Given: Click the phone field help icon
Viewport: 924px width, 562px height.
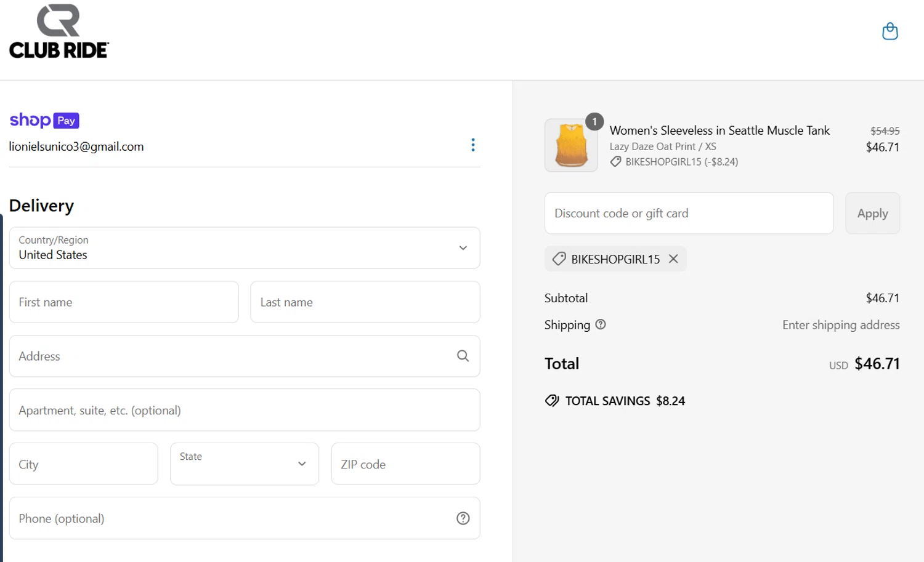Looking at the screenshot, I should click(463, 518).
